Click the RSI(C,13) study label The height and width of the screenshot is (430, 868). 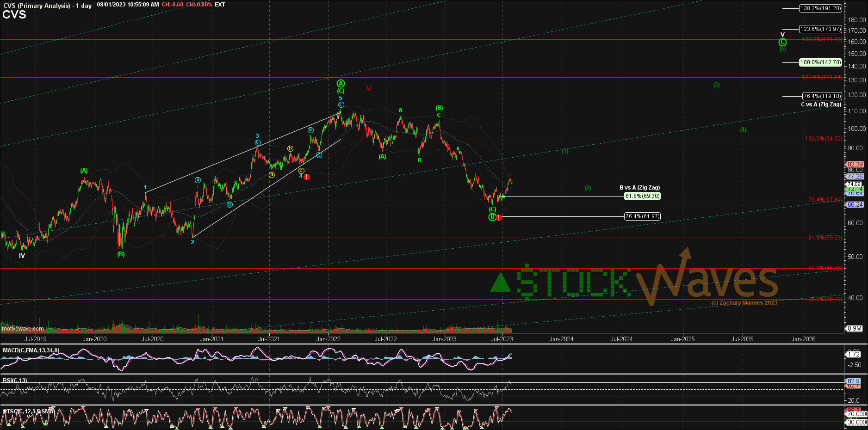tap(15, 381)
